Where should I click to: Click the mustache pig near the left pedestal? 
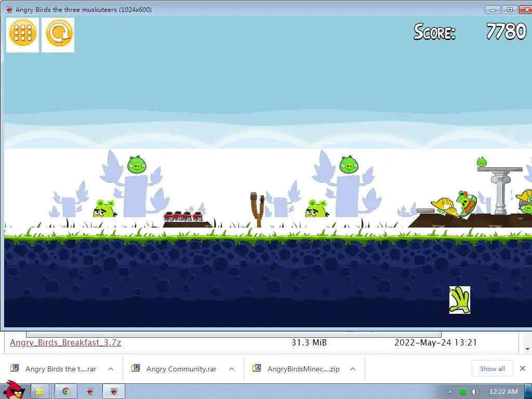point(104,208)
